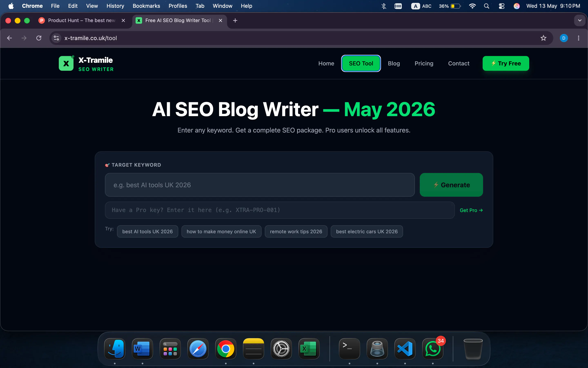
Task: Open the Tab menu
Action: tap(200, 6)
